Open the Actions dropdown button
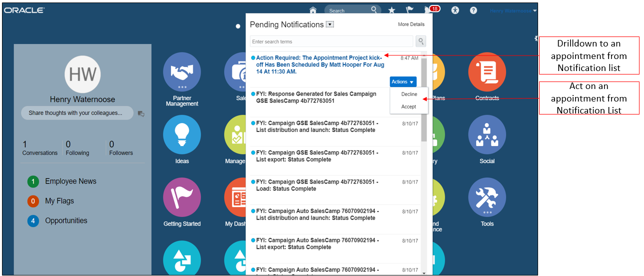Screen dimensions: 644x276 pyautogui.click(x=403, y=82)
